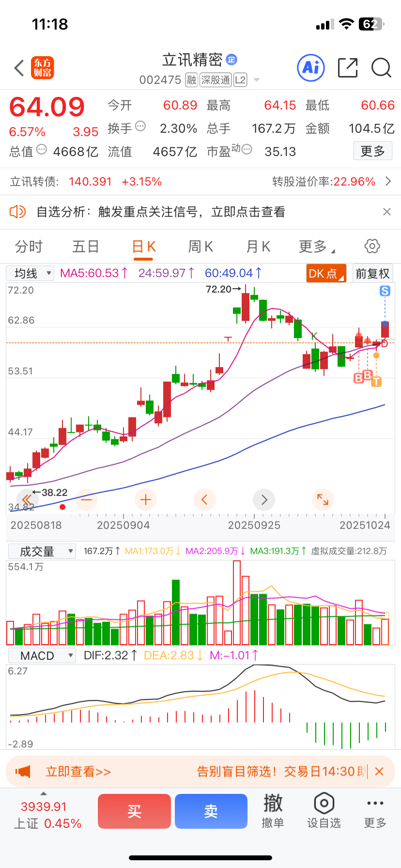This screenshot has width=401, height=868.
Task: Switch to 周K tab
Action: tap(200, 247)
